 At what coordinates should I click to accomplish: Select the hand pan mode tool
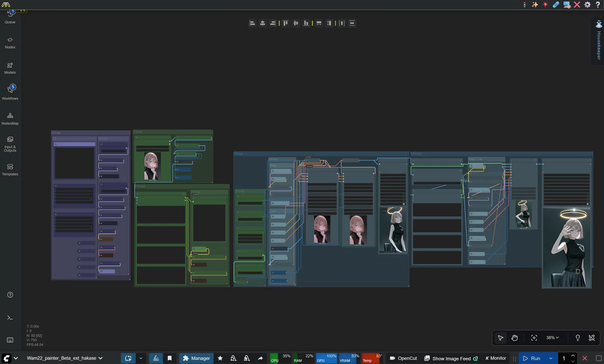coord(514,338)
